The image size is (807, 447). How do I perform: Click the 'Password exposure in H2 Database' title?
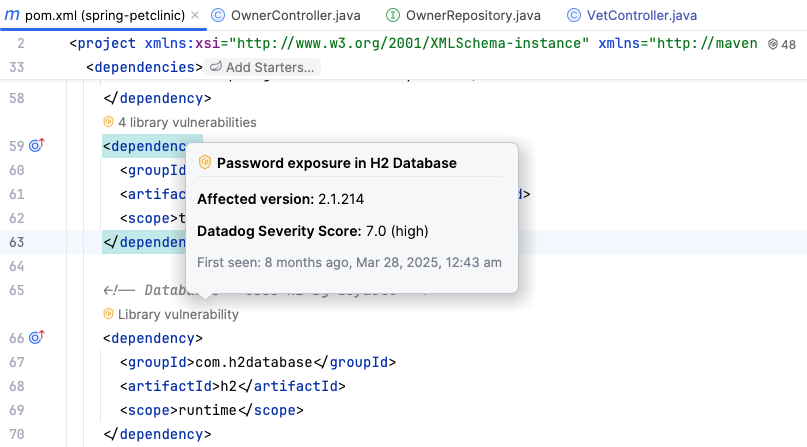tap(336, 163)
